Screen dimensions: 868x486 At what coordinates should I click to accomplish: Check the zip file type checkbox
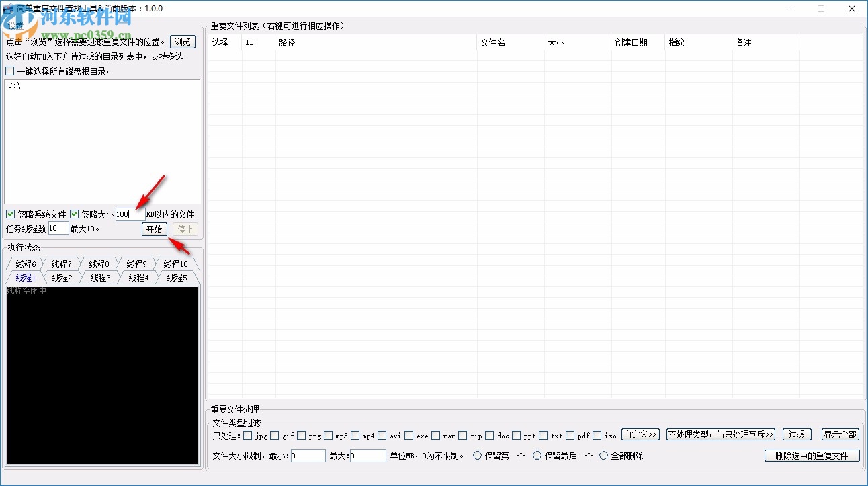tap(462, 436)
